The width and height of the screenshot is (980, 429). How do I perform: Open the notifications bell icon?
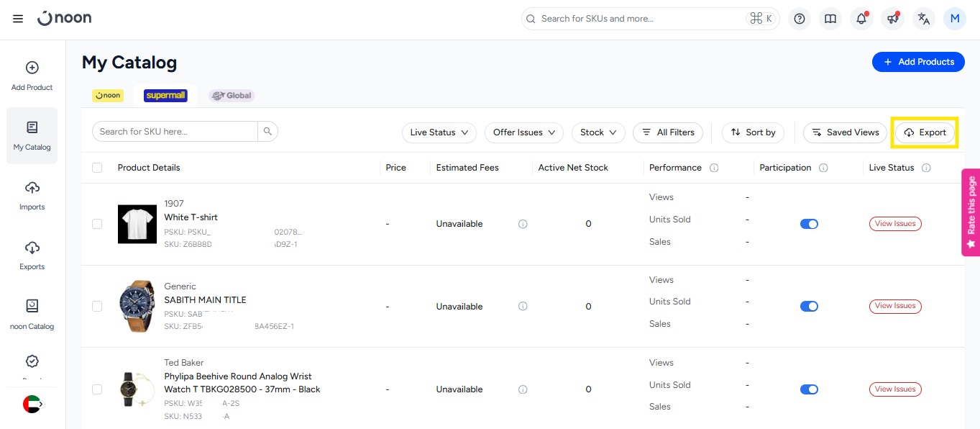[x=861, y=19]
